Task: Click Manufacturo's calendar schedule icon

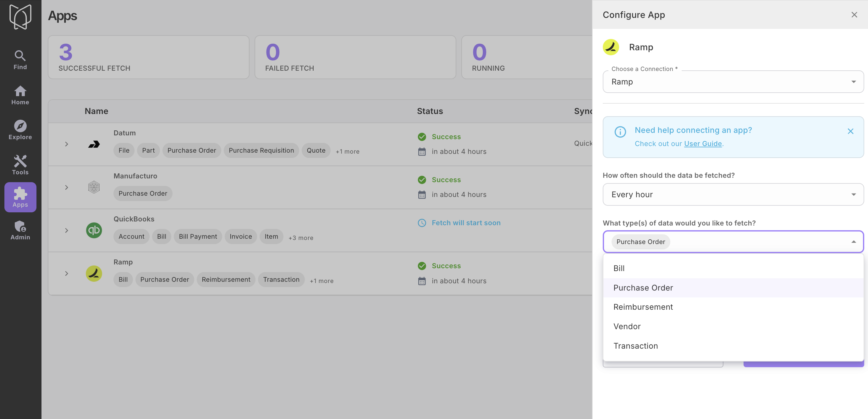Action: click(422, 195)
